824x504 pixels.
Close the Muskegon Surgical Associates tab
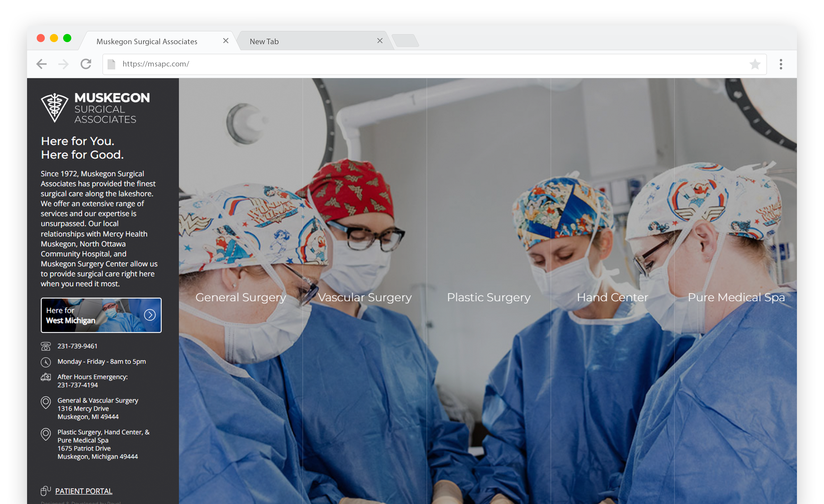226,41
